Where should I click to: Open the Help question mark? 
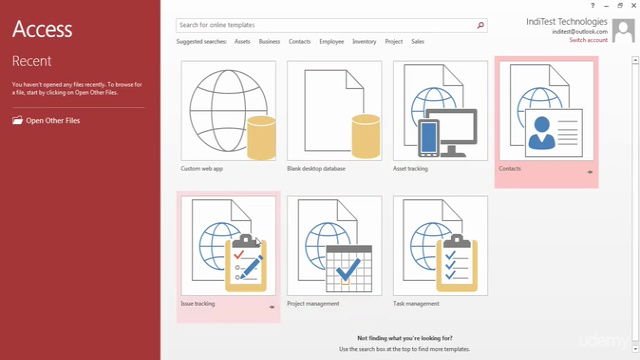(x=593, y=5)
